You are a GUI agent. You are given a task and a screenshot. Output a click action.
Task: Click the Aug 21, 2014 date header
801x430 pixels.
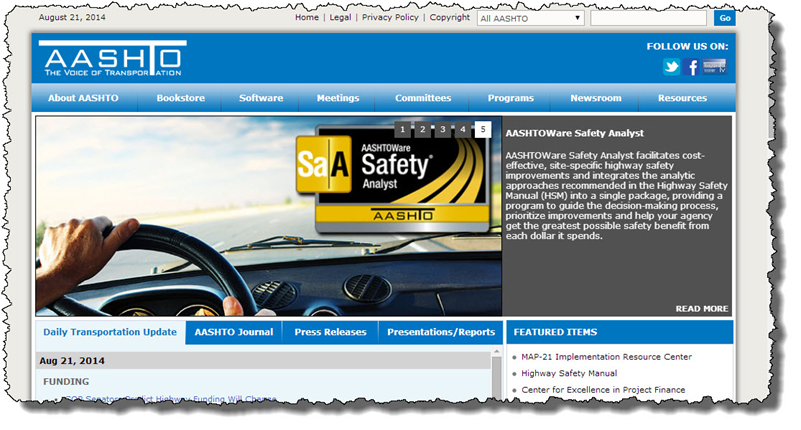click(x=264, y=361)
